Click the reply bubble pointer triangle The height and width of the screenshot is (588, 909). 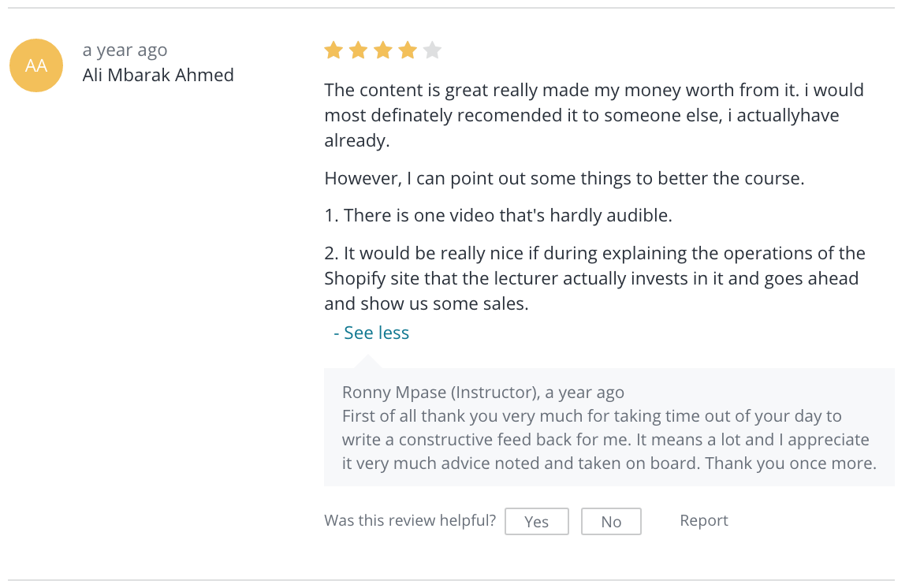368,362
